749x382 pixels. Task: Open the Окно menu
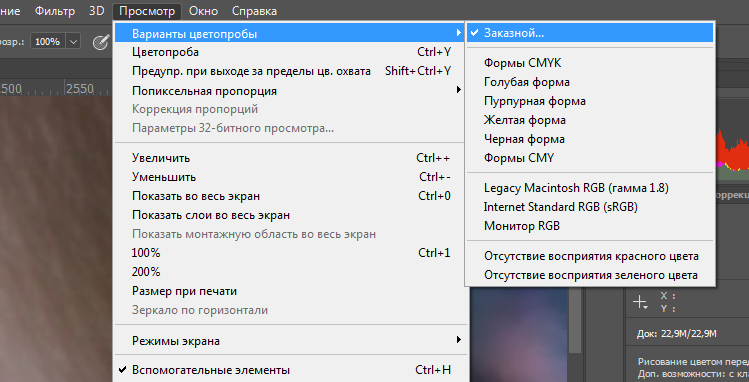203,11
